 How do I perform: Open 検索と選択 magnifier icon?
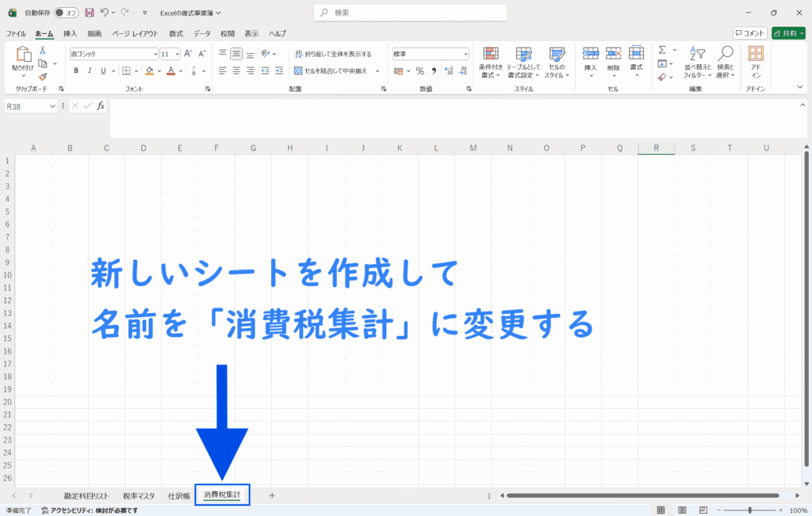pos(725,62)
